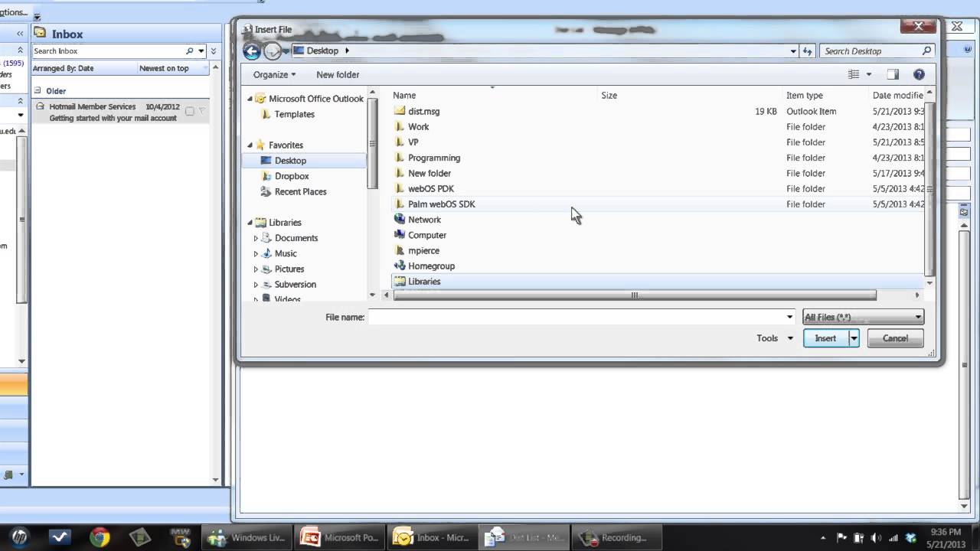Toggle the preview pane icon
Image resolution: width=980 pixels, height=551 pixels.
(893, 74)
